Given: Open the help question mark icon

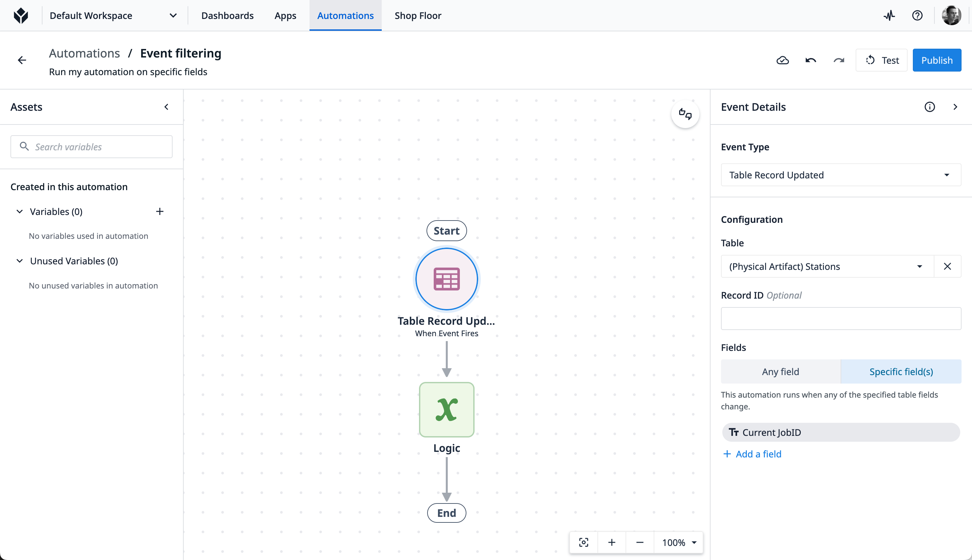Looking at the screenshot, I should click(917, 15).
